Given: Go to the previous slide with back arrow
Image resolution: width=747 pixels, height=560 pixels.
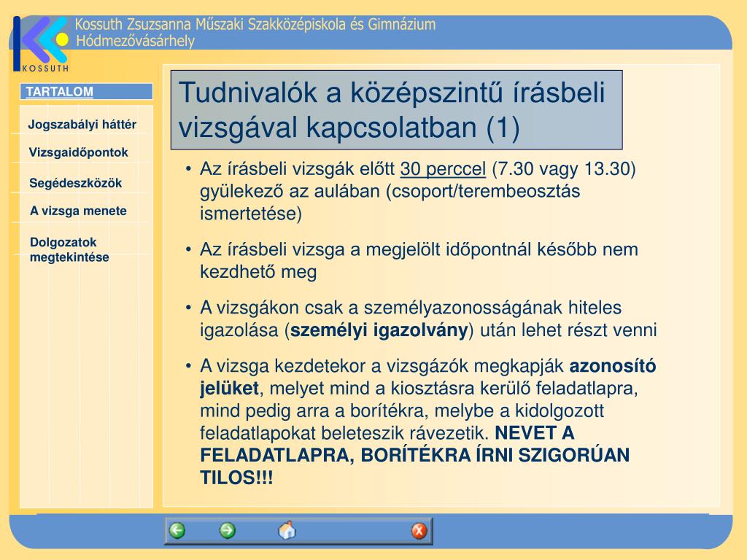Looking at the screenshot, I should pos(177,531).
